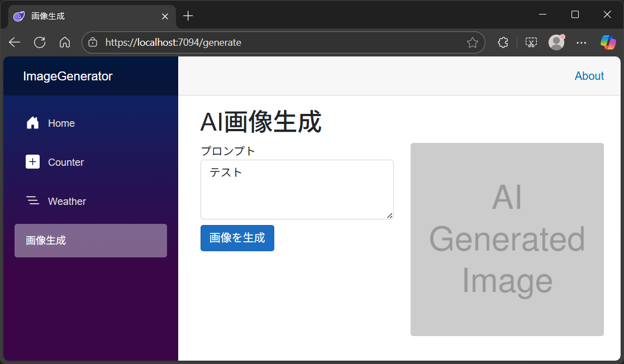Open the browser profile avatar

[556, 42]
